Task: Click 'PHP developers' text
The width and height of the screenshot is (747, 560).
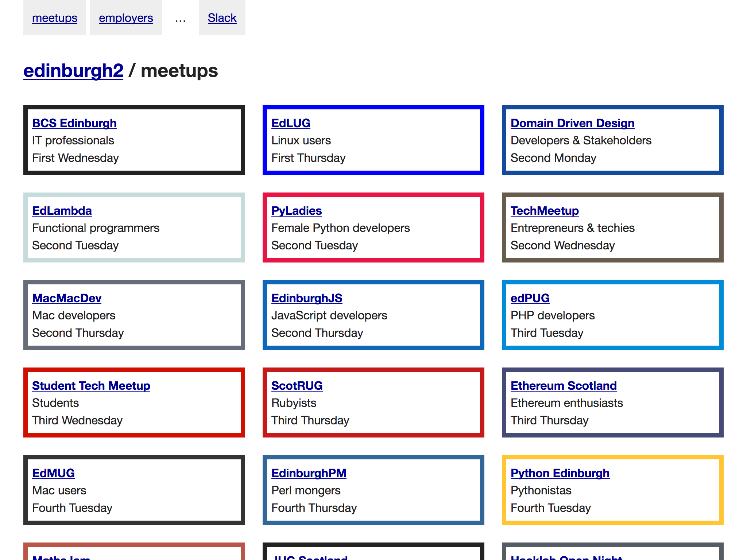Action: coord(553,315)
